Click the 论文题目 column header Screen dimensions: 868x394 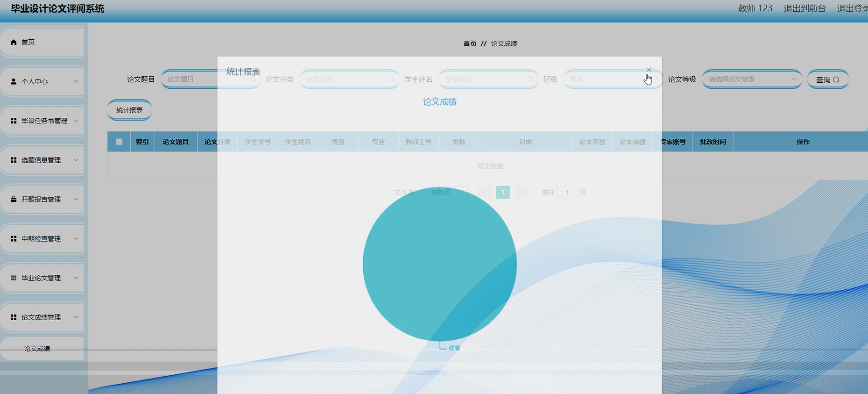(x=176, y=142)
